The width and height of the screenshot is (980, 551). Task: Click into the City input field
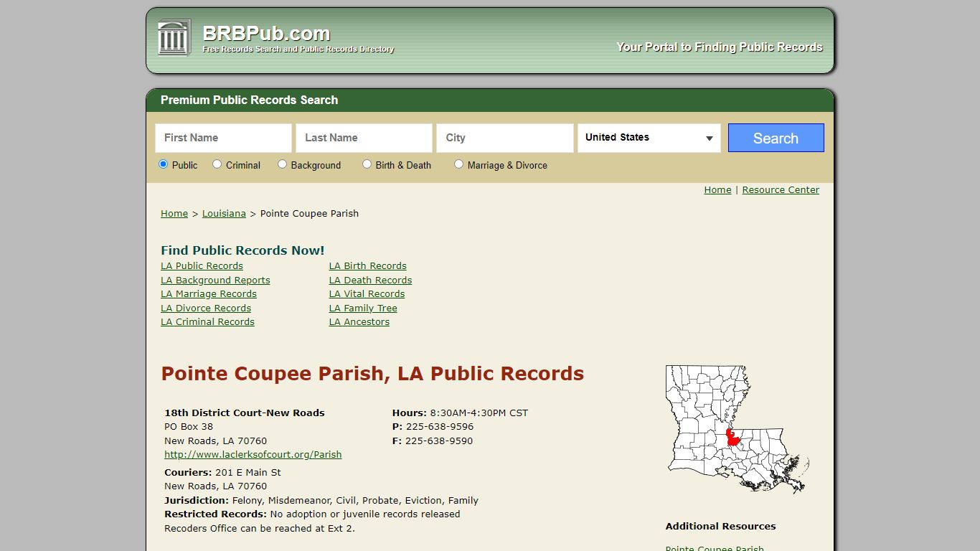click(504, 138)
